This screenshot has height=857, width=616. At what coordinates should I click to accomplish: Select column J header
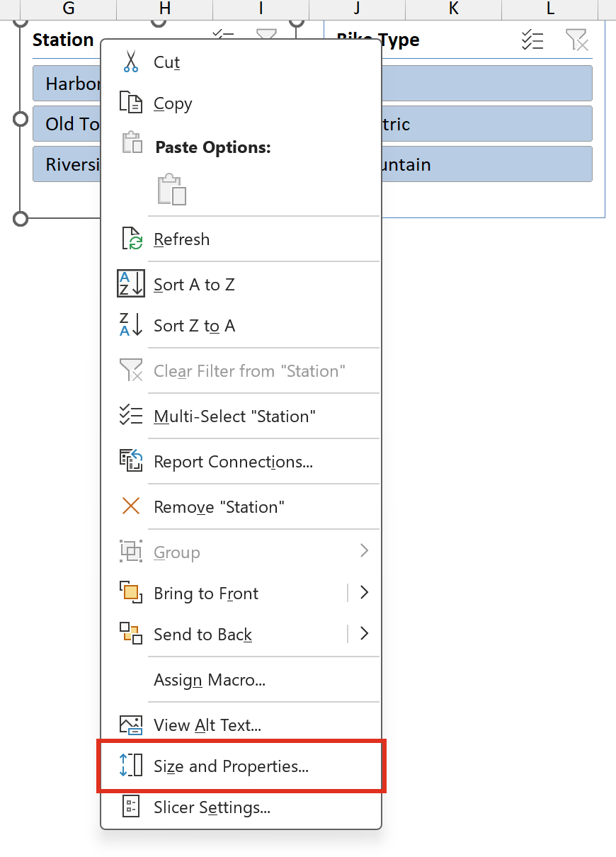358,8
